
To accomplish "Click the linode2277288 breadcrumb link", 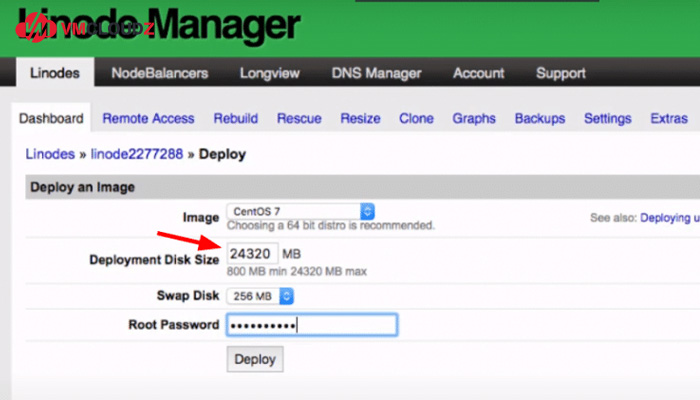I will [137, 154].
